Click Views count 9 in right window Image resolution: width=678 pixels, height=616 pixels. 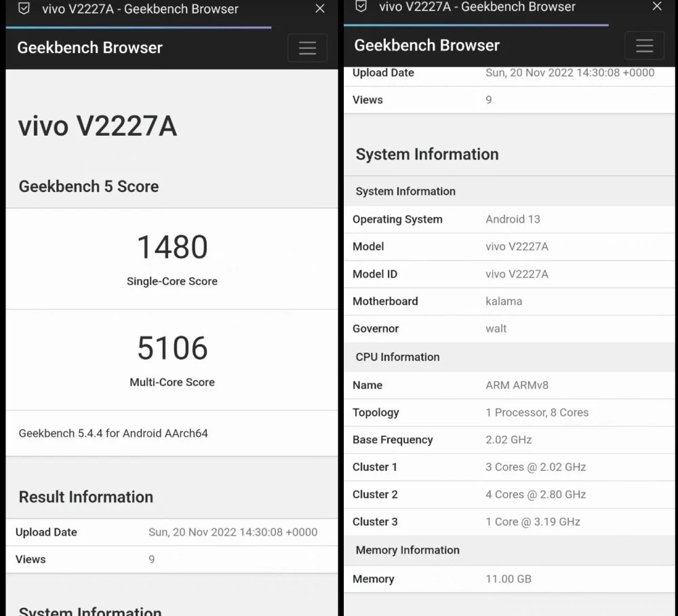489,100
